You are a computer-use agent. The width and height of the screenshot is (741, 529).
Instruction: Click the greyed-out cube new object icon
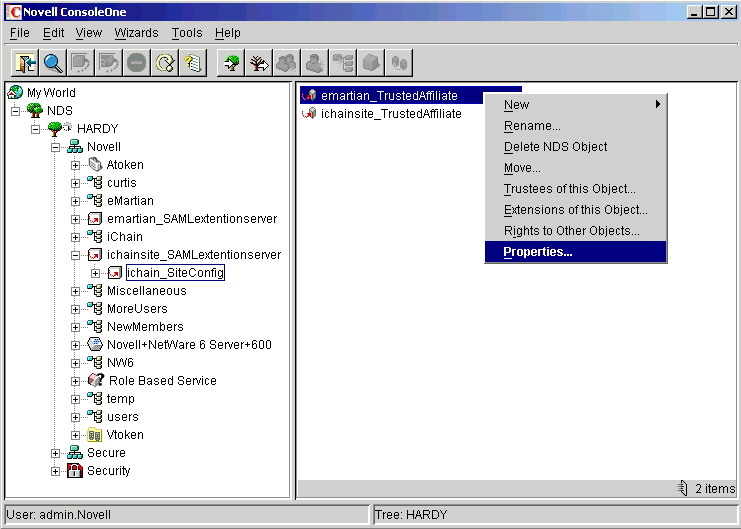click(371, 62)
